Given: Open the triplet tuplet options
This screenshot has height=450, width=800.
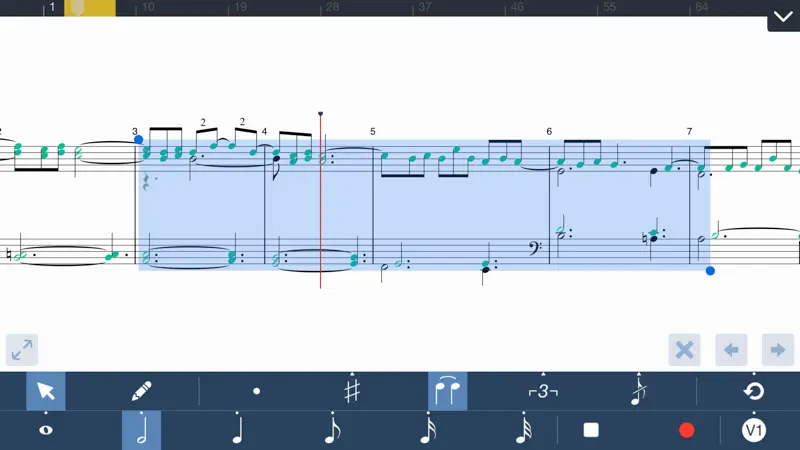Looking at the screenshot, I should point(543,391).
